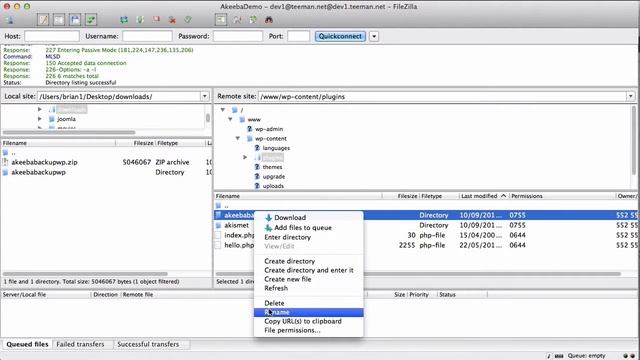Viewport: 640px width, 360px height.
Task: Select wp-admin folder in remote tree
Action: 269,129
